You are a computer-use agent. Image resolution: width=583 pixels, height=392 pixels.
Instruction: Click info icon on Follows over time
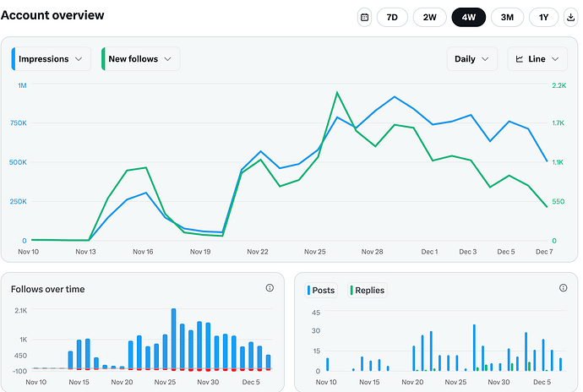coord(270,288)
